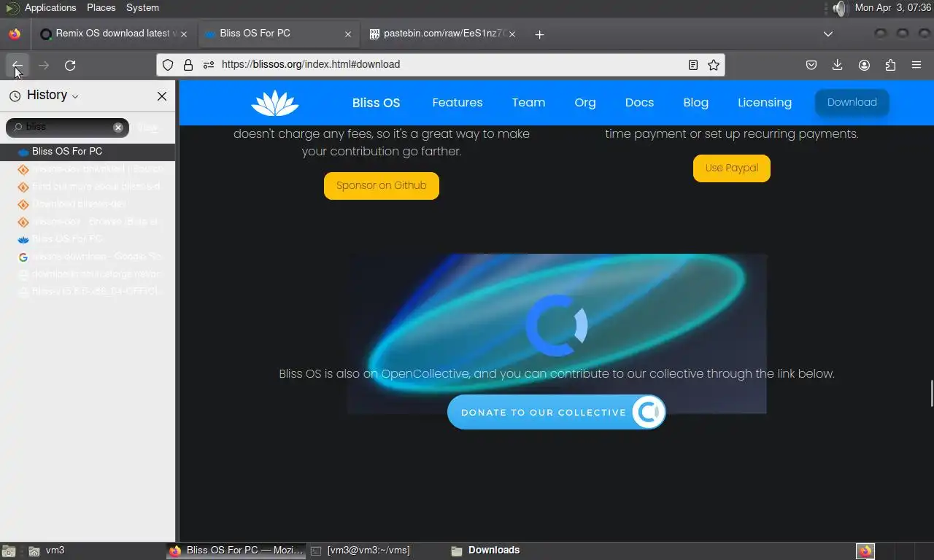Open the Firefox hamburger menu
The height and width of the screenshot is (560, 934).
(916, 65)
